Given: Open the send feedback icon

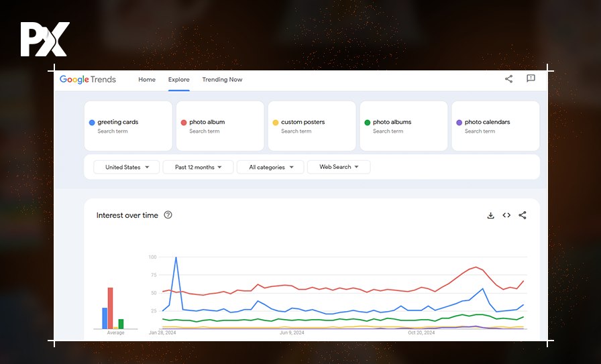Looking at the screenshot, I should pos(531,79).
